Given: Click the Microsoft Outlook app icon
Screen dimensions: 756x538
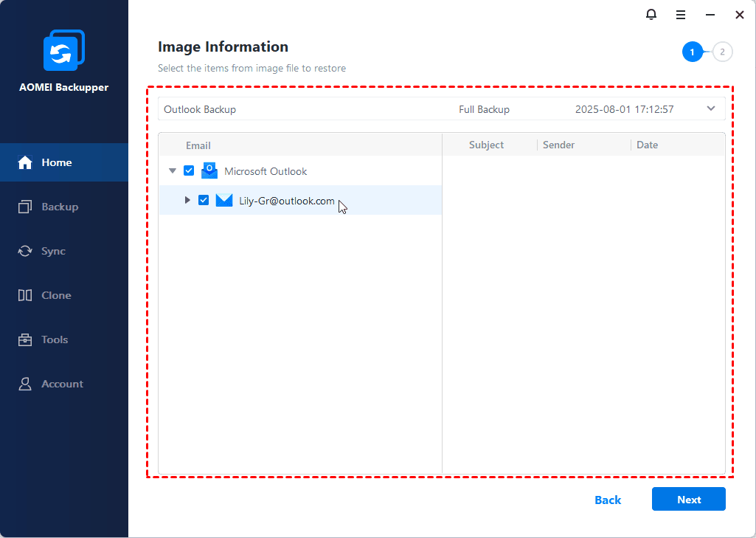Looking at the screenshot, I should coord(209,171).
